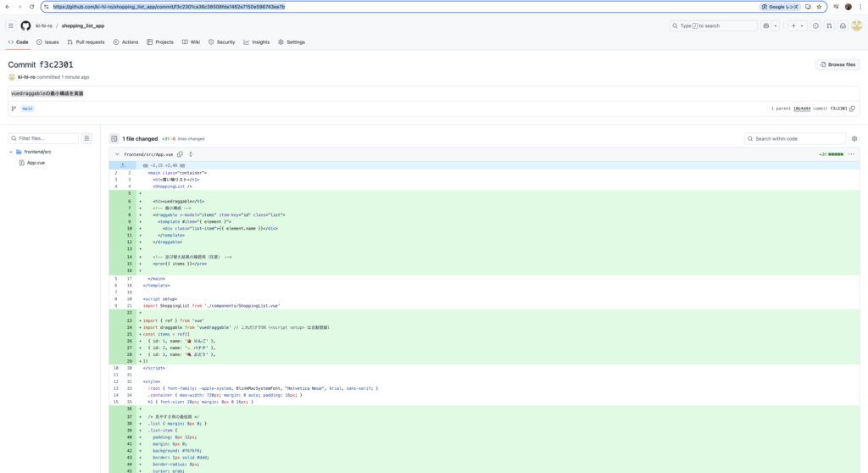Click line 8 draggable v-model code line
Viewport: 868px width, 473px height.
(x=219, y=215)
